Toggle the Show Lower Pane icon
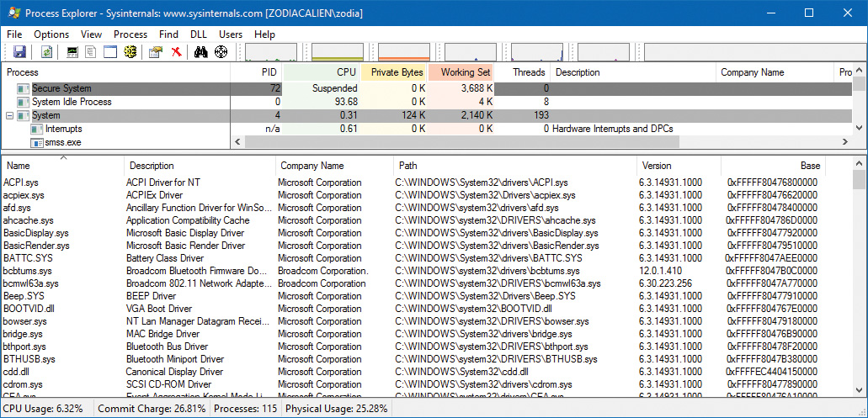Screen dimensions: 868x418 coord(109,52)
